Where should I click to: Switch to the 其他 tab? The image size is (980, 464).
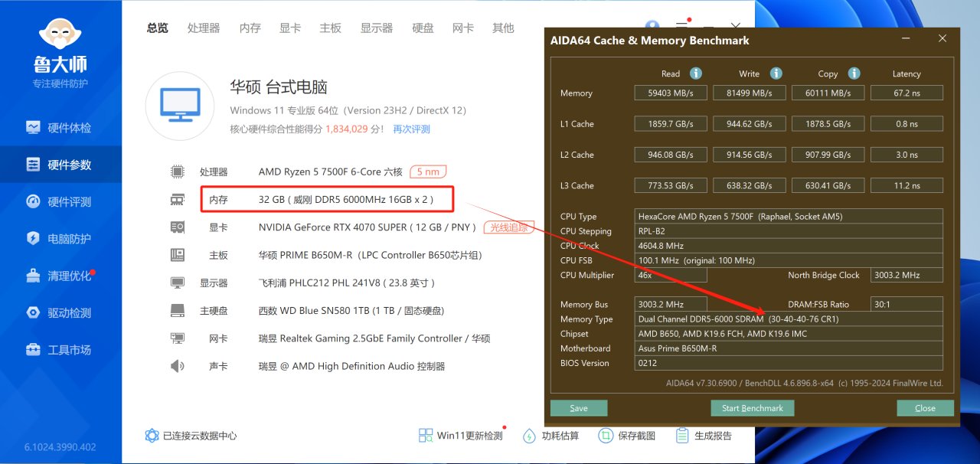pos(503,28)
